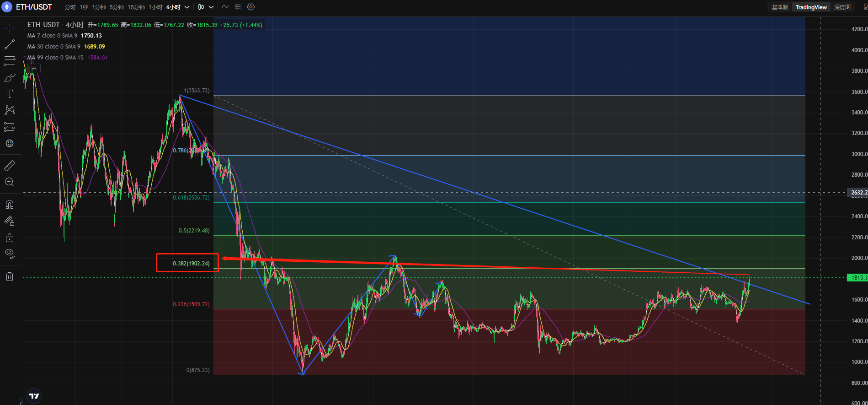Open the chart patterns tool
868x405 pixels.
(10, 110)
